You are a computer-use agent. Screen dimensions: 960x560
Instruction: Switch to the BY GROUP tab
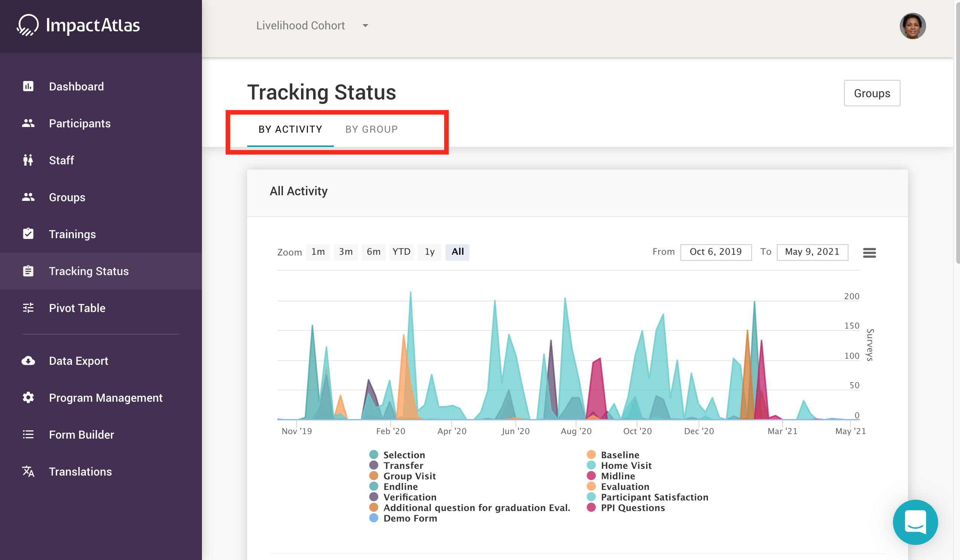point(371,129)
